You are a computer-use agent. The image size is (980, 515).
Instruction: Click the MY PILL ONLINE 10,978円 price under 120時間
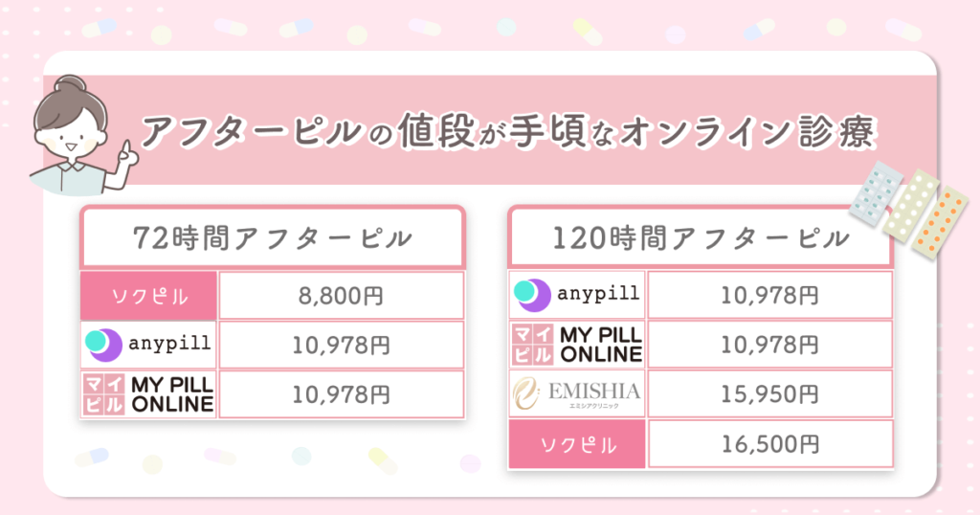click(770, 345)
